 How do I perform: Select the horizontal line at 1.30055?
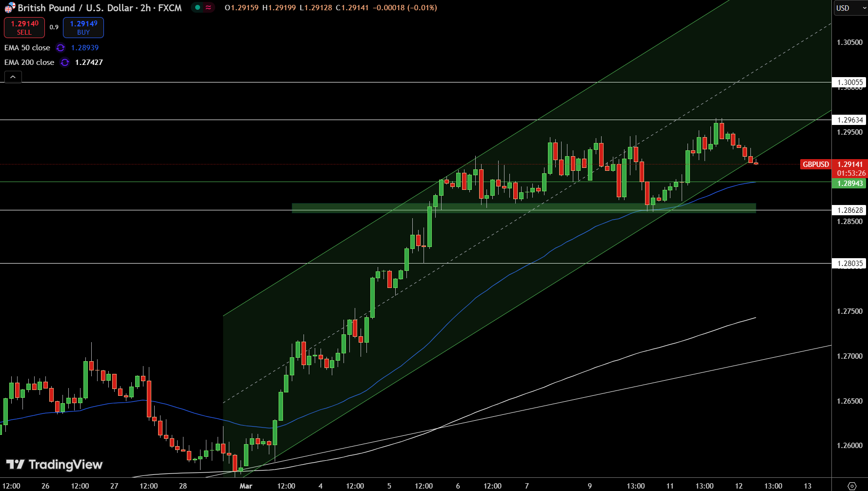point(416,82)
